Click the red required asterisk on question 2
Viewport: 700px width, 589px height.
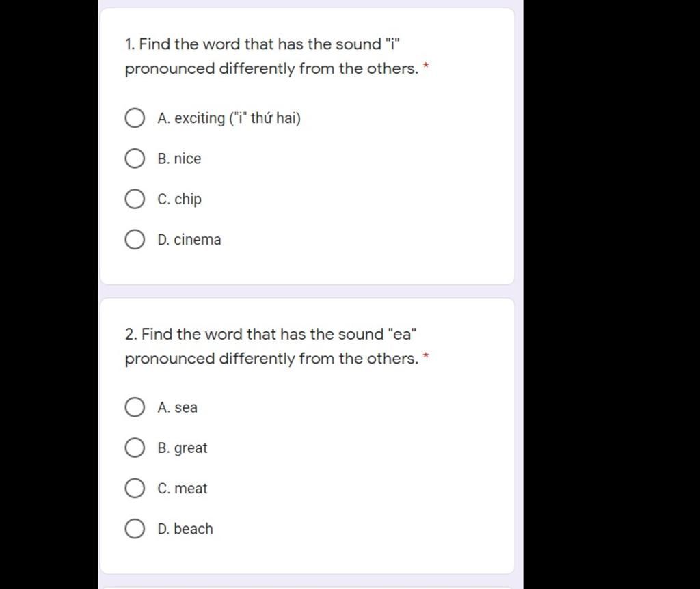[x=426, y=357]
